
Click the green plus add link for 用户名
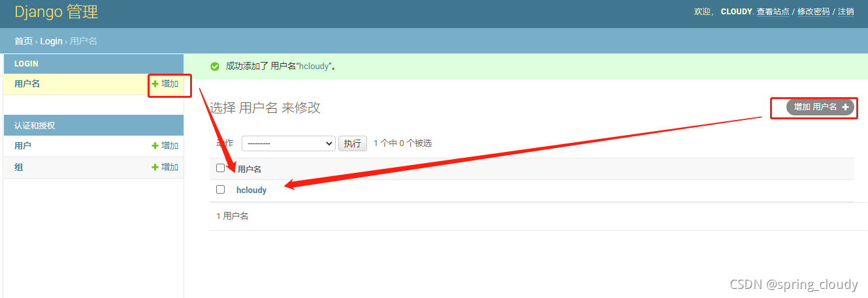coord(165,83)
